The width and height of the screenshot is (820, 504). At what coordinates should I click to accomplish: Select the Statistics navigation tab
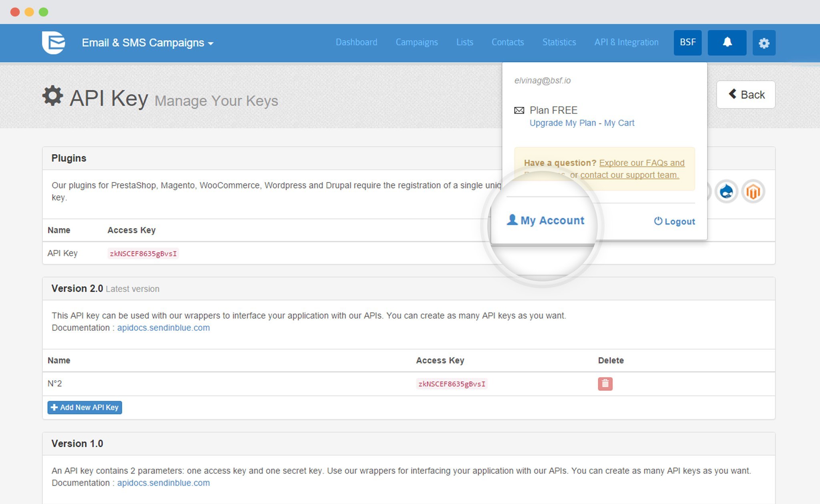pyautogui.click(x=559, y=42)
